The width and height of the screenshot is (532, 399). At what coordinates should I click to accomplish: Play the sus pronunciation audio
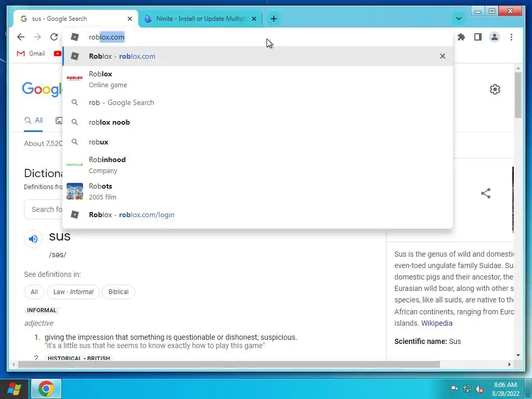[x=33, y=239]
